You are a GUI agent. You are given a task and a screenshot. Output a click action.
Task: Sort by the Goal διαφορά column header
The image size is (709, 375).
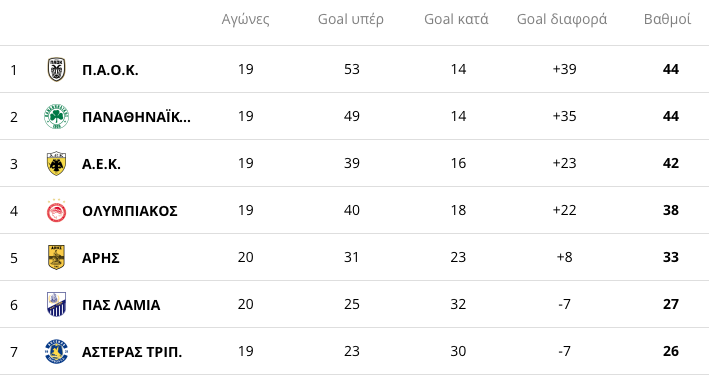coord(562,19)
